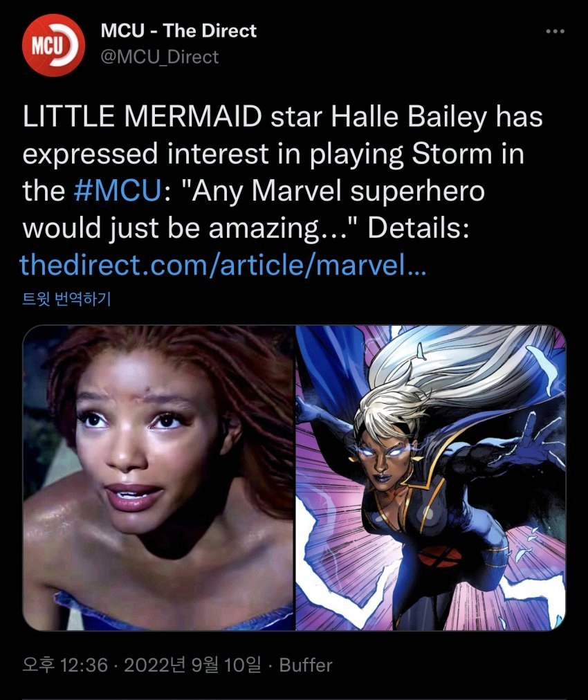Click the word "Details:" in the tweet
The height and width of the screenshot is (700, 588).
pos(419,228)
